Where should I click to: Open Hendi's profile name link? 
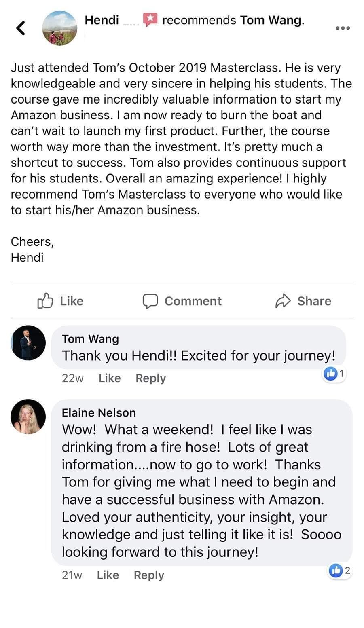tap(102, 20)
